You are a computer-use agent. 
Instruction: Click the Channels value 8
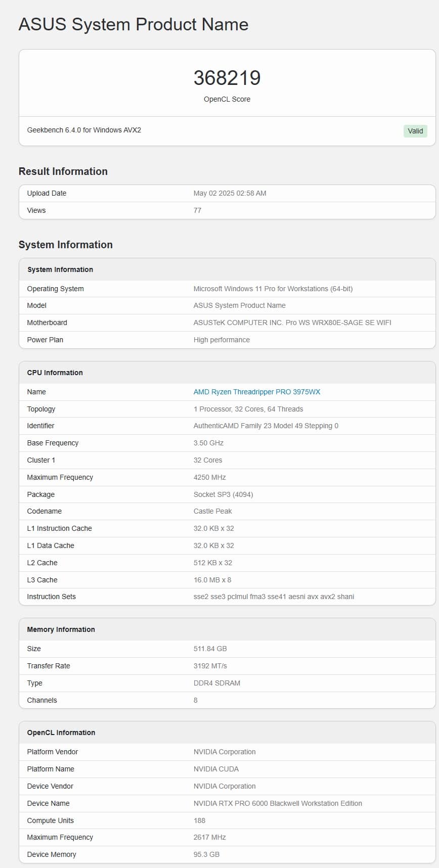point(196,700)
